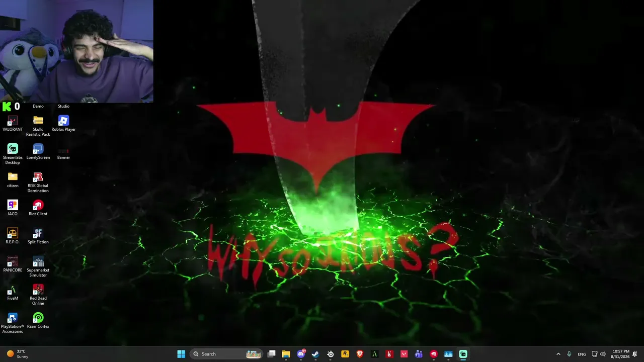The height and width of the screenshot is (362, 644).
Task: Switch to Riot Client on the taskbar
Action: pyautogui.click(x=434, y=354)
